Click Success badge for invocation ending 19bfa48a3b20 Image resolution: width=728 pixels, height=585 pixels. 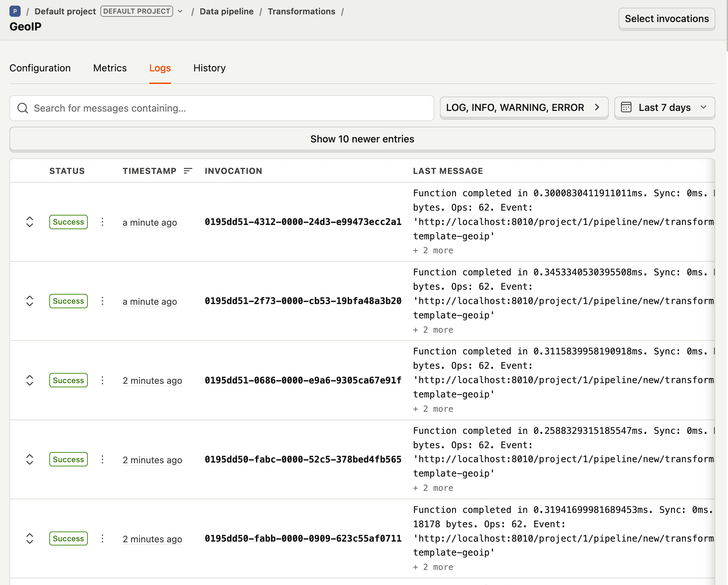click(69, 301)
